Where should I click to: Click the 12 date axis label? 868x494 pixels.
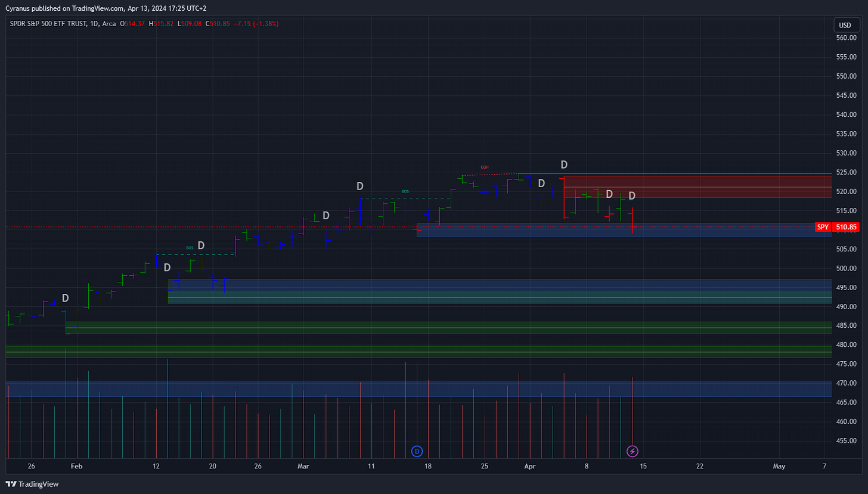click(156, 467)
